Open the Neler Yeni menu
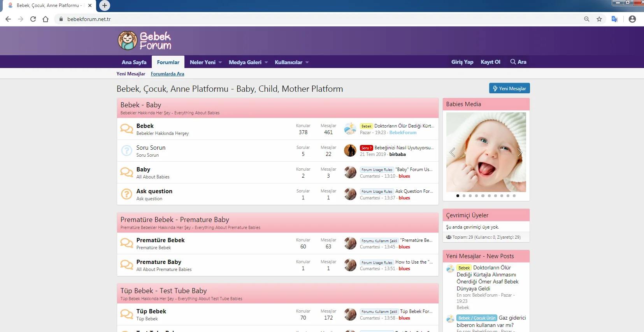Image resolution: width=644 pixels, height=332 pixels. (202, 62)
